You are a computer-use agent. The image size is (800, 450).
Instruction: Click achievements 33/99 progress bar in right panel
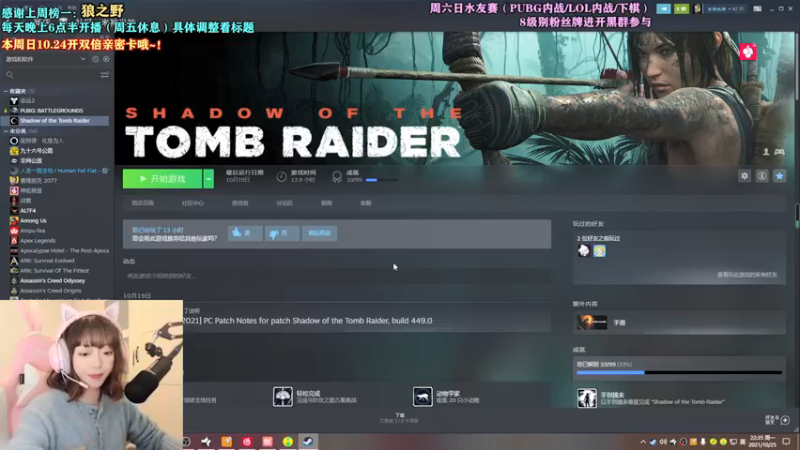(x=679, y=372)
